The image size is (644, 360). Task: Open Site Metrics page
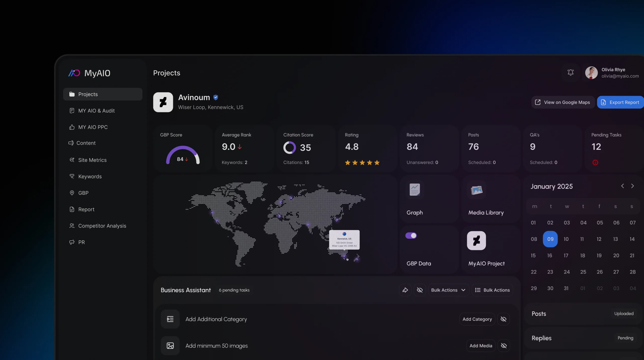pyautogui.click(x=103, y=160)
